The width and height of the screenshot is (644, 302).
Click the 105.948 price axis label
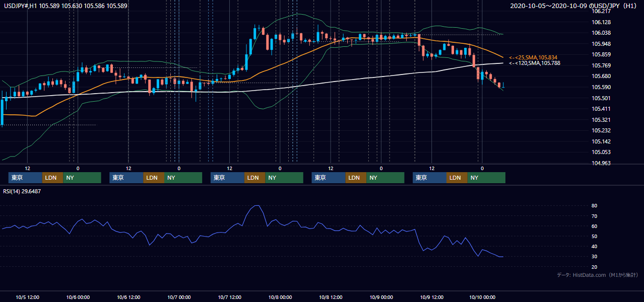pos(602,44)
